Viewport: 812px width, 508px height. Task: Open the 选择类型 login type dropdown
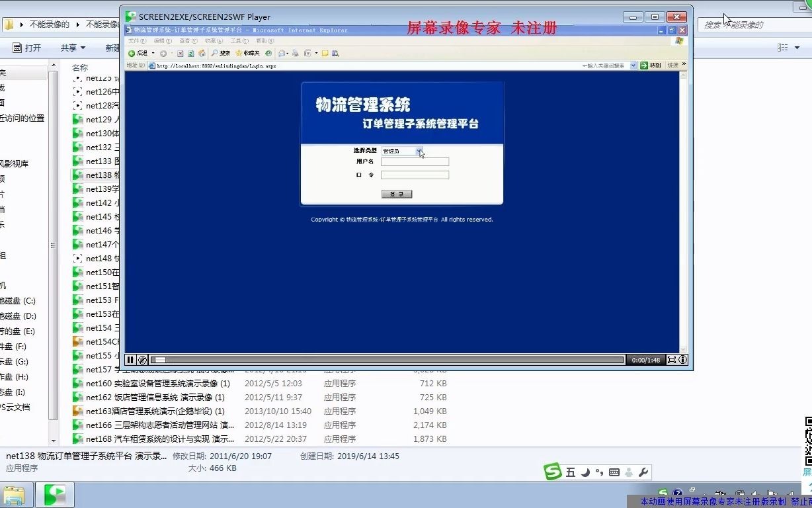point(419,151)
